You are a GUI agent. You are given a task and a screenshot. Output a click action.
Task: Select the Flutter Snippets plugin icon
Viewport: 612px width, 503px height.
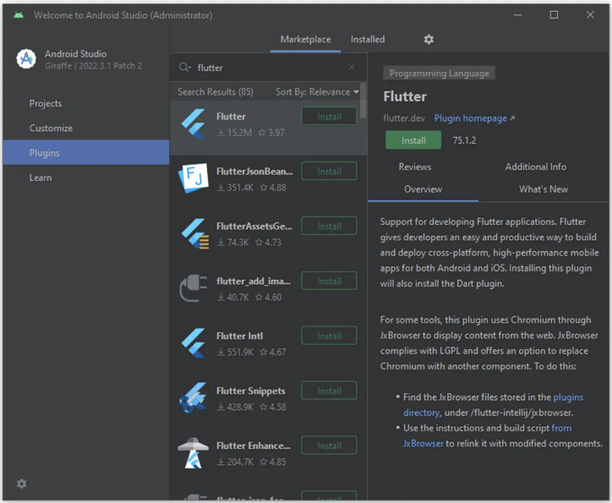pos(193,398)
